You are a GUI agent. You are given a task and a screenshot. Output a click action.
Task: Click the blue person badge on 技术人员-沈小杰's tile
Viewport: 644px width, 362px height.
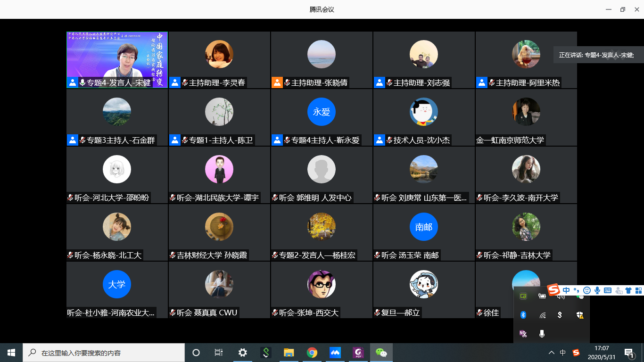tap(380, 140)
